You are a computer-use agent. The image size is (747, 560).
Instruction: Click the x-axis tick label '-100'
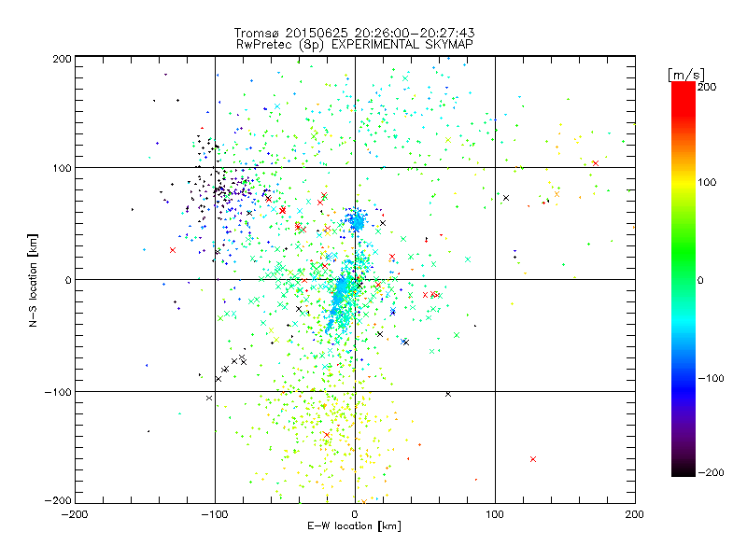coord(215,514)
